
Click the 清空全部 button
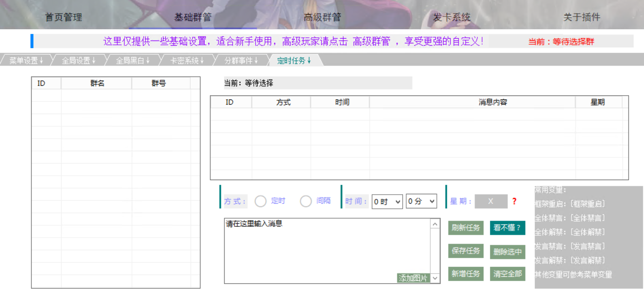pos(507,274)
